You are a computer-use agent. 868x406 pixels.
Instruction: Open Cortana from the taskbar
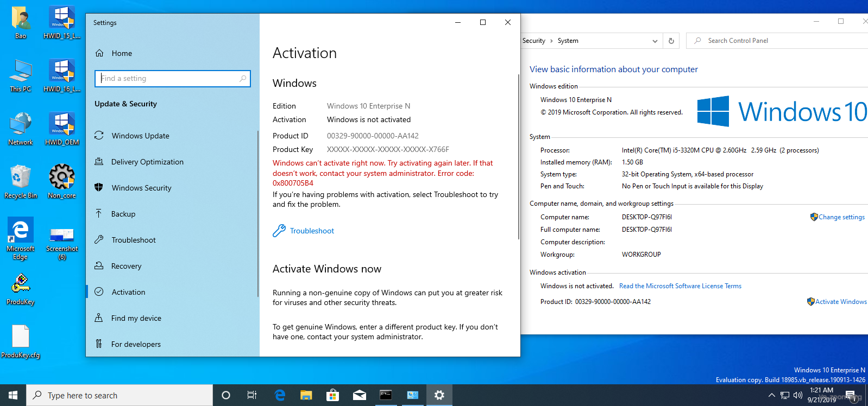tap(226, 395)
